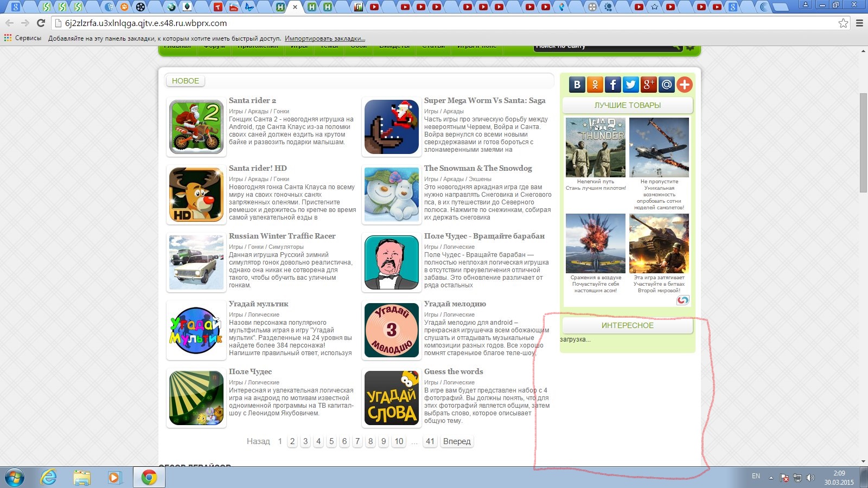Viewport: 868px width, 488px height.
Task: Open The Snowman & The Snowdog title
Action: click(x=478, y=168)
